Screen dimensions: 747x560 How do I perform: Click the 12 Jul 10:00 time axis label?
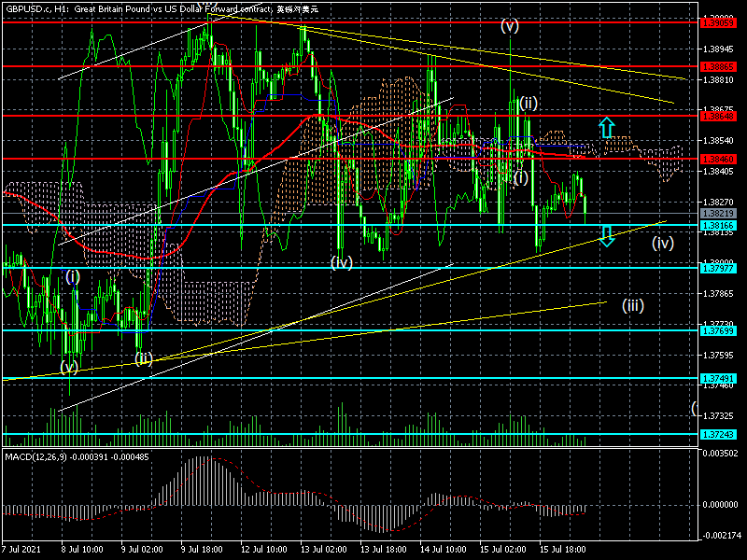(261, 552)
